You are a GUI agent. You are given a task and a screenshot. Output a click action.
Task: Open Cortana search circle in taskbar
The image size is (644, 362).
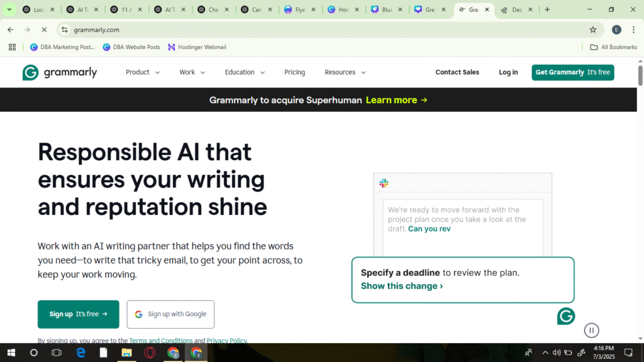[34, 353]
